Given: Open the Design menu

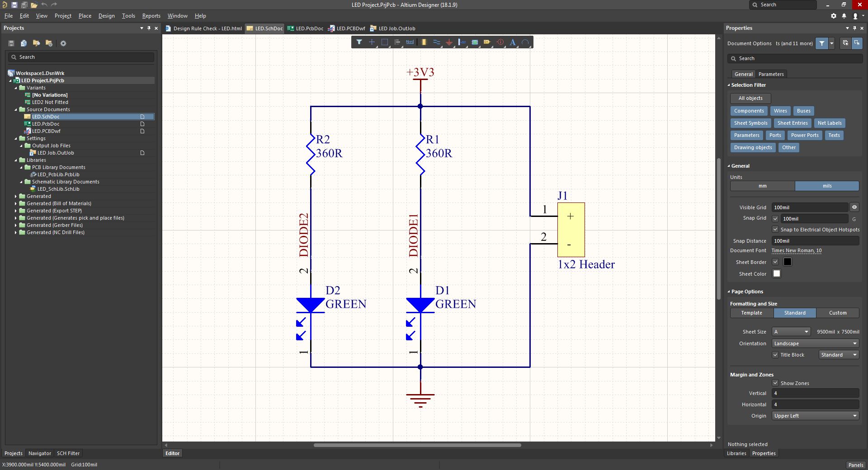Looking at the screenshot, I should click(x=106, y=16).
